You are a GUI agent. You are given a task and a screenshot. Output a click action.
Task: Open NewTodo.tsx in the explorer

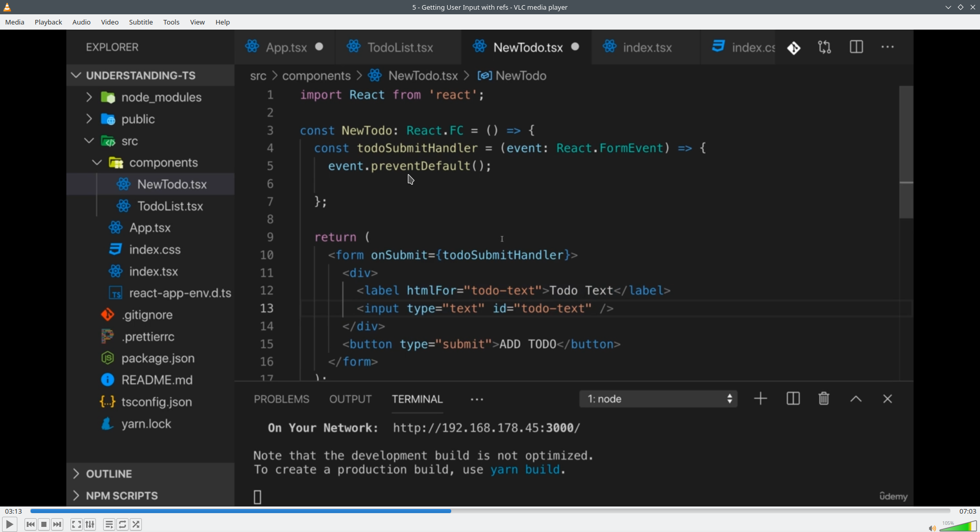151,184
